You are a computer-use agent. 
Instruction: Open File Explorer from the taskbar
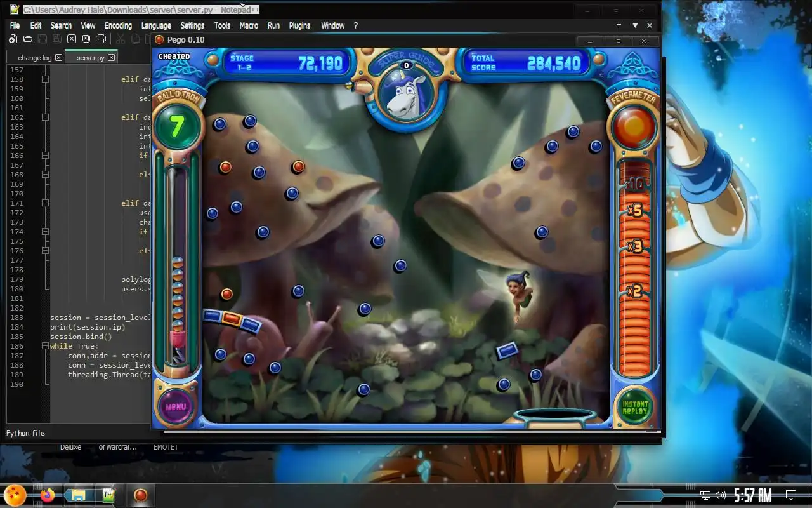tap(79, 495)
